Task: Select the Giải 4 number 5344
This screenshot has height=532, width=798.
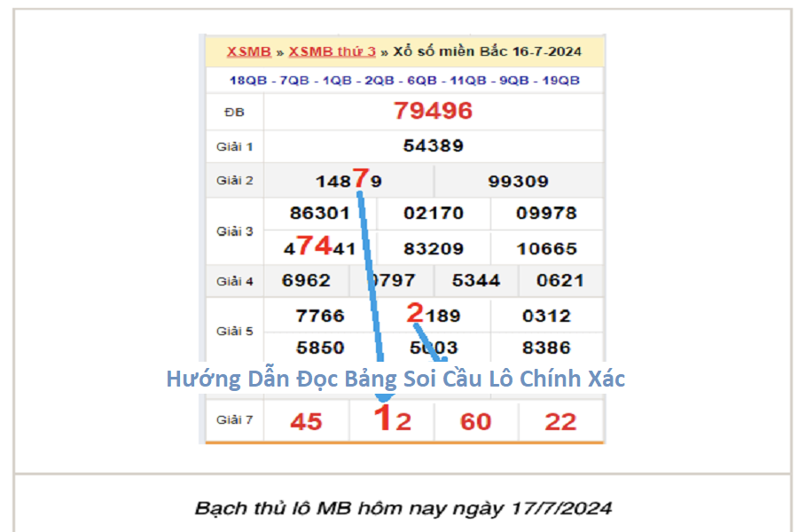Action: (x=476, y=280)
